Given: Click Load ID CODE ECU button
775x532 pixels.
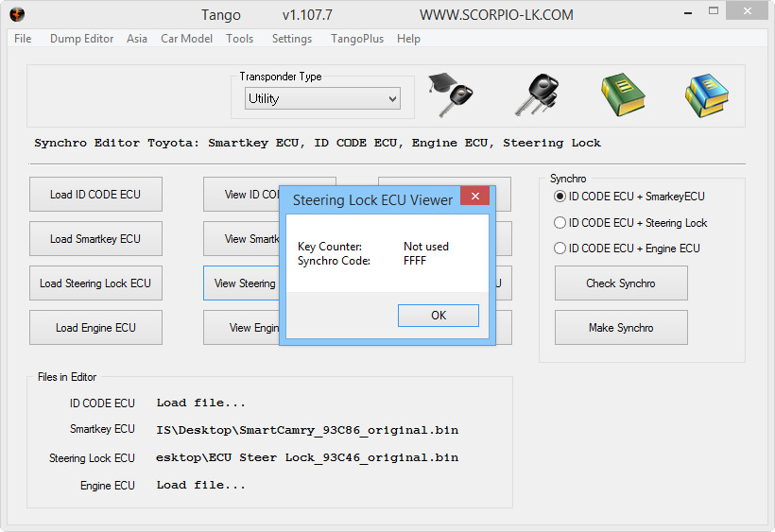Looking at the screenshot, I should 95,194.
